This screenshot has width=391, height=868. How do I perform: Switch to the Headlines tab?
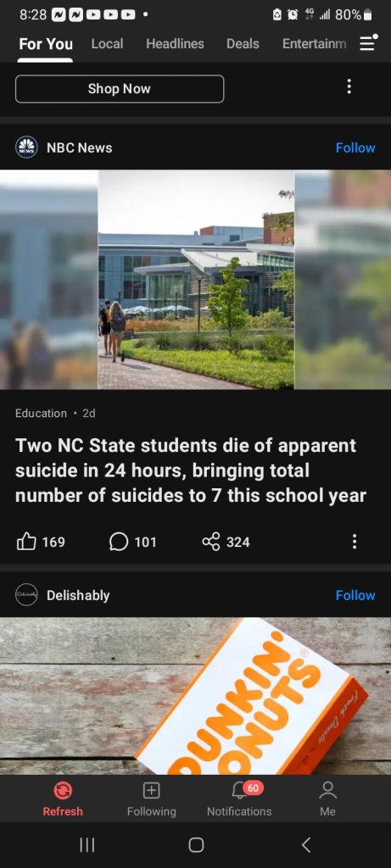175,44
